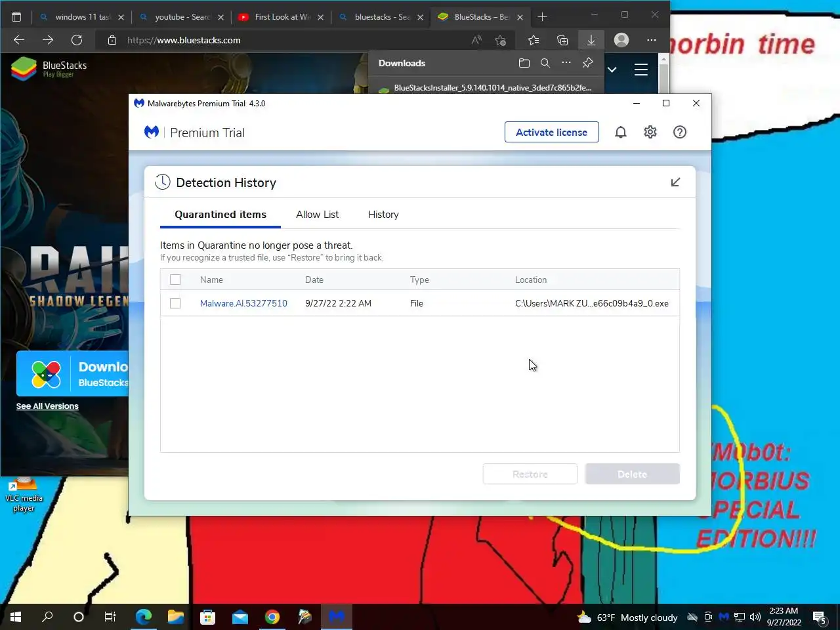
Task: Click the Name column header
Action: pyautogui.click(x=211, y=280)
